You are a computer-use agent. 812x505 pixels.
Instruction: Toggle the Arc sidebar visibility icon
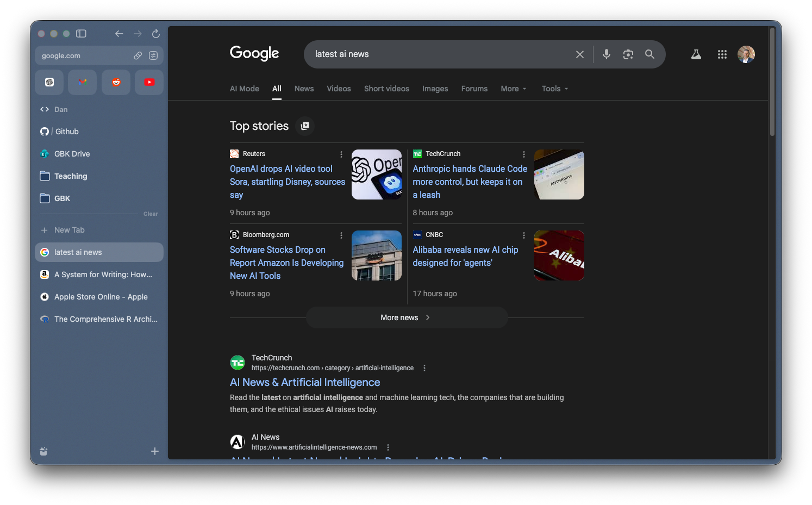point(81,34)
